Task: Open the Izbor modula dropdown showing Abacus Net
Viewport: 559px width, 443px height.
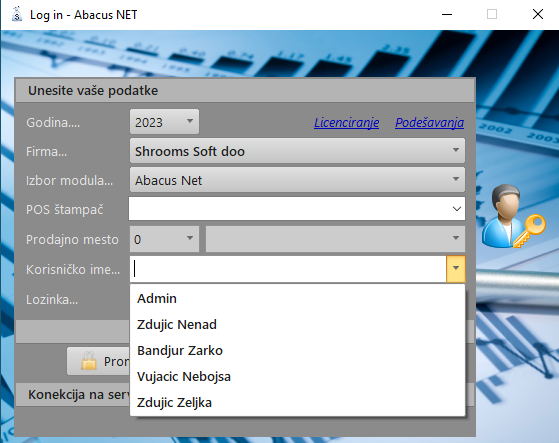Action: point(297,180)
